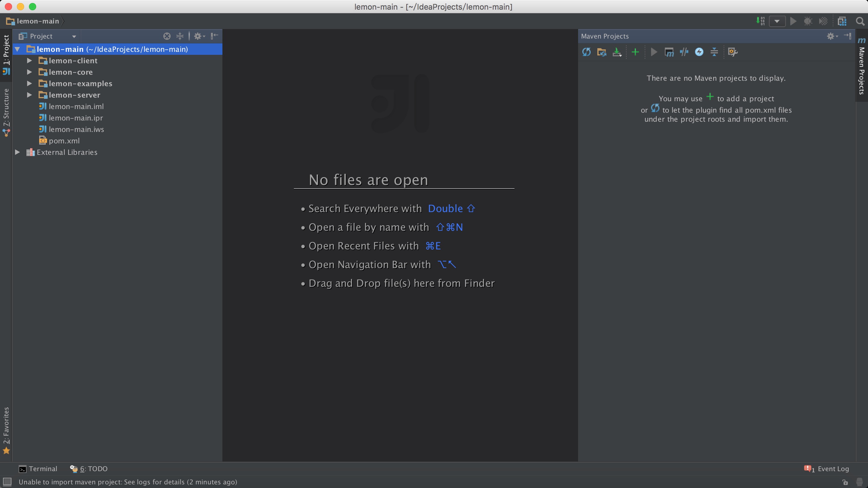This screenshot has width=868, height=488.
Task: Open the Terminal tool window tab
Action: 38,469
